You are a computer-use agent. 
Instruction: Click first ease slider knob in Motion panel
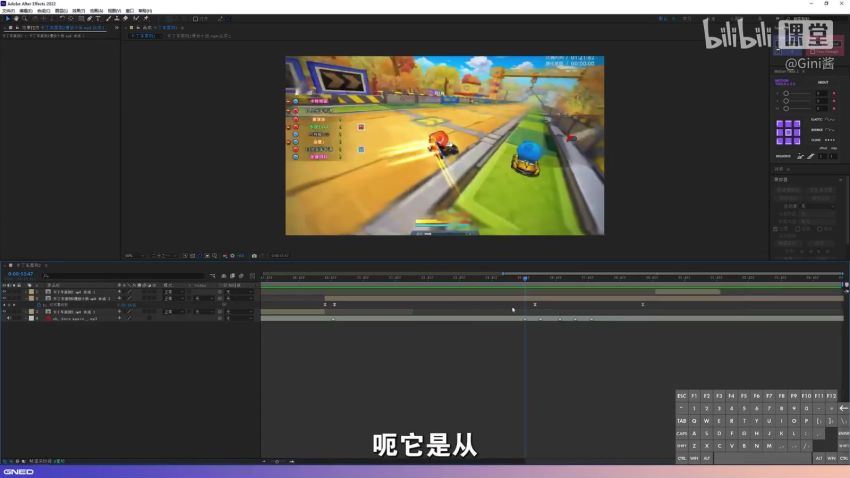[786, 93]
